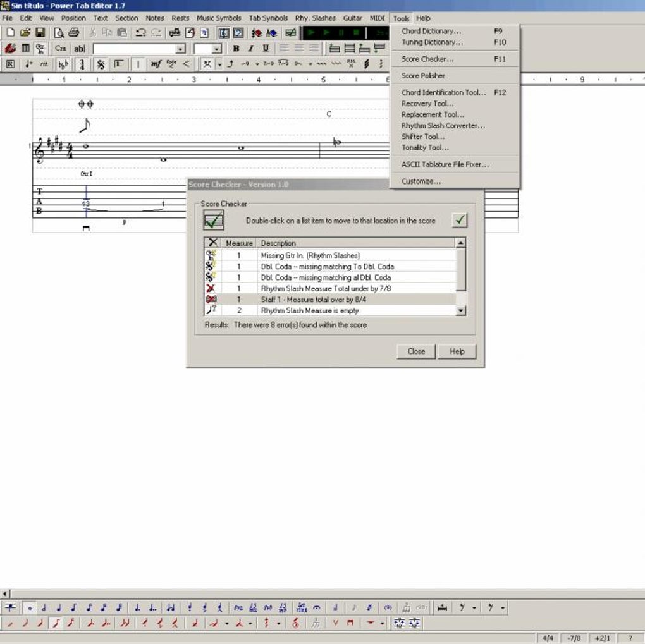Image resolution: width=645 pixels, height=644 pixels.
Task: Select the half note duration icon
Action: tap(44, 607)
